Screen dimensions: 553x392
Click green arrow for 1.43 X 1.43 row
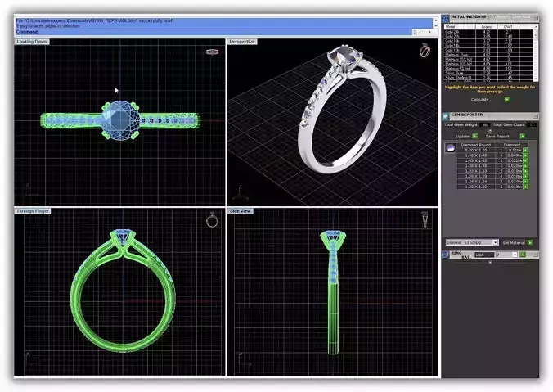525,161
